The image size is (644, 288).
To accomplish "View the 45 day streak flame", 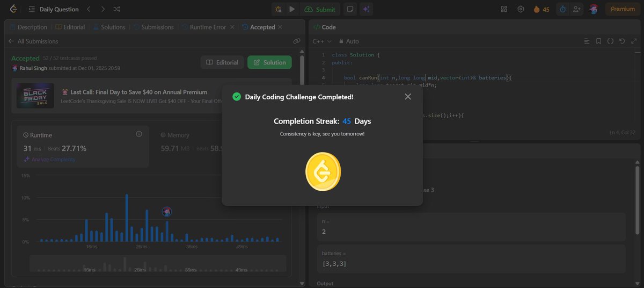I will pyautogui.click(x=541, y=9).
